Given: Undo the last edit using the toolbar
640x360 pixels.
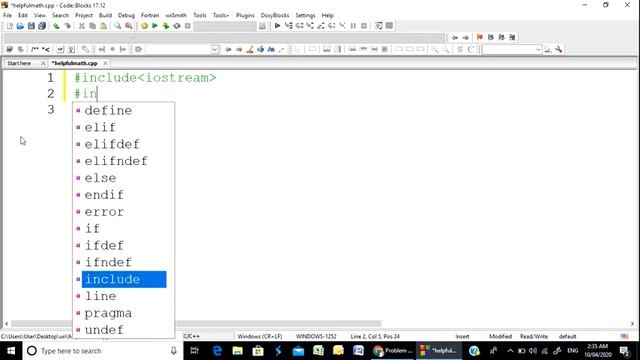Looking at the screenshot, I should (x=56, y=26).
